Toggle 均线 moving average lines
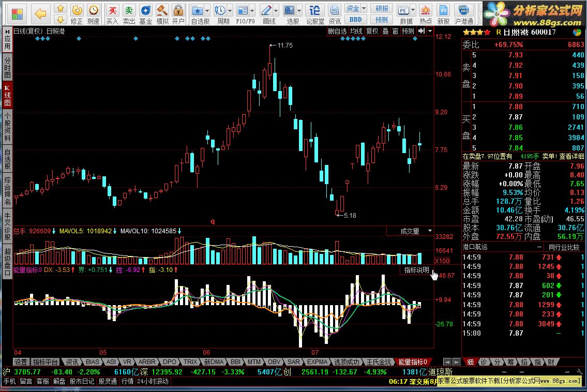Image resolution: width=587 pixels, height=392 pixels. click(x=356, y=31)
